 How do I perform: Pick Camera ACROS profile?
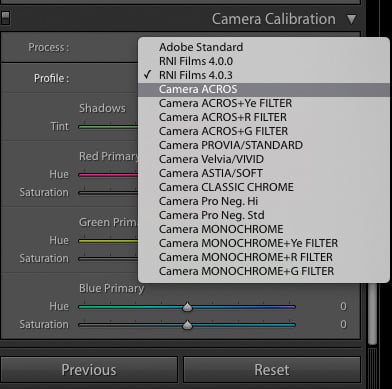tap(264, 89)
